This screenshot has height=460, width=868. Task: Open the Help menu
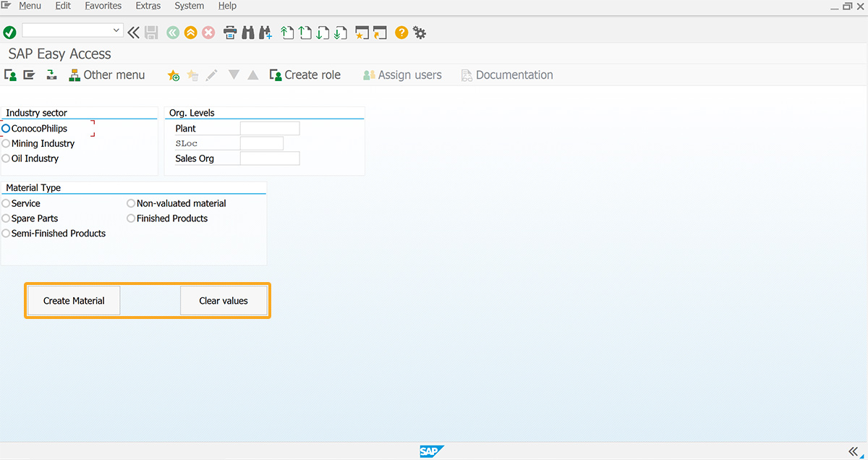[x=227, y=6]
